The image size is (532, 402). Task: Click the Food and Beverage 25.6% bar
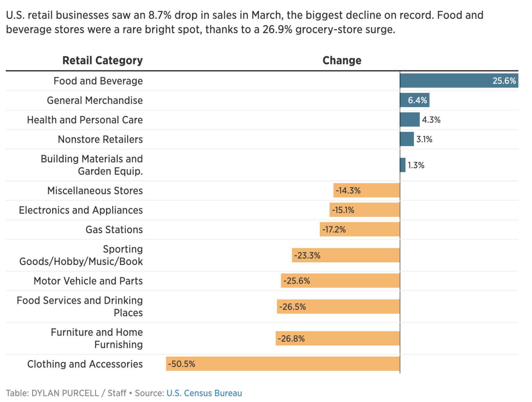458,81
